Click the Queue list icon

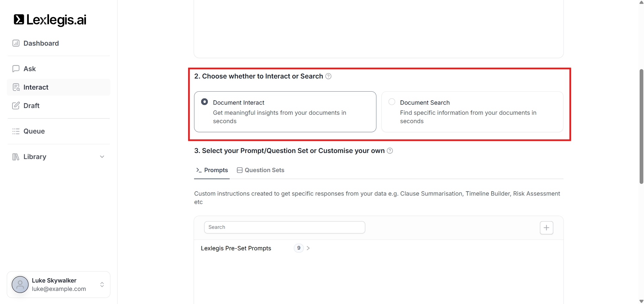coord(16,131)
